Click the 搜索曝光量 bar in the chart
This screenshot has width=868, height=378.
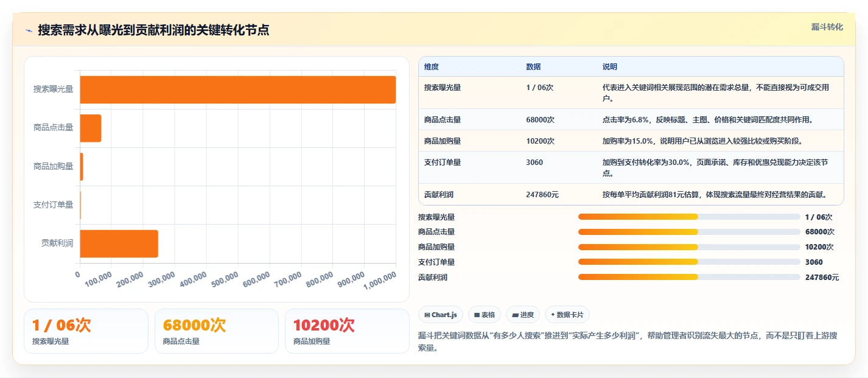[238, 89]
